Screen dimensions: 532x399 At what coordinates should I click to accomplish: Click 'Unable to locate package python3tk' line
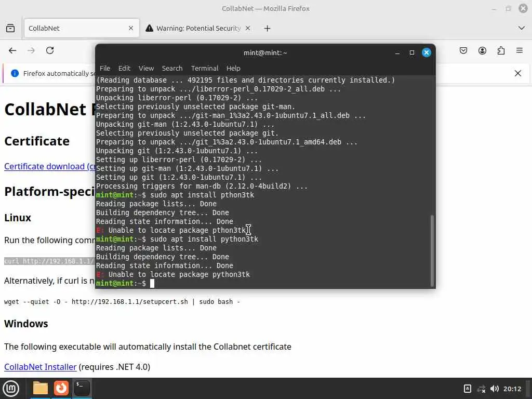tap(173, 274)
